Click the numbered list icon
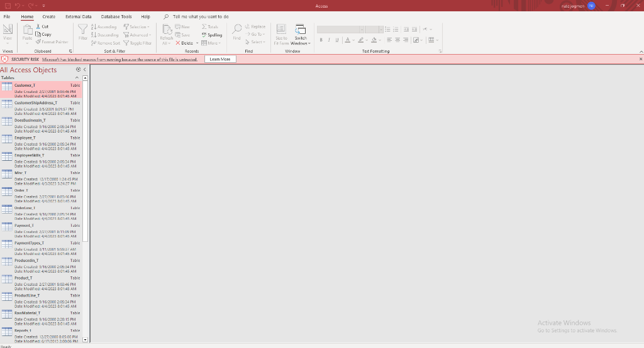644x348 pixels. click(x=396, y=30)
